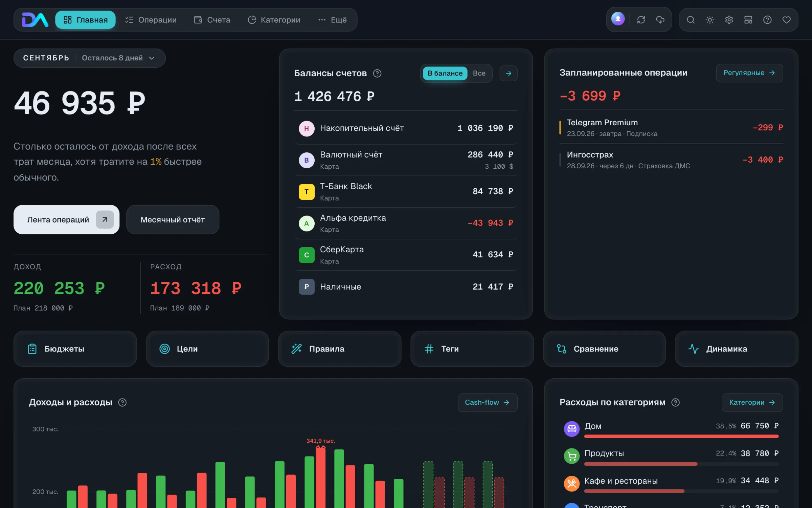Open the user profile avatar
Image resolution: width=812 pixels, height=508 pixels.
(x=618, y=19)
